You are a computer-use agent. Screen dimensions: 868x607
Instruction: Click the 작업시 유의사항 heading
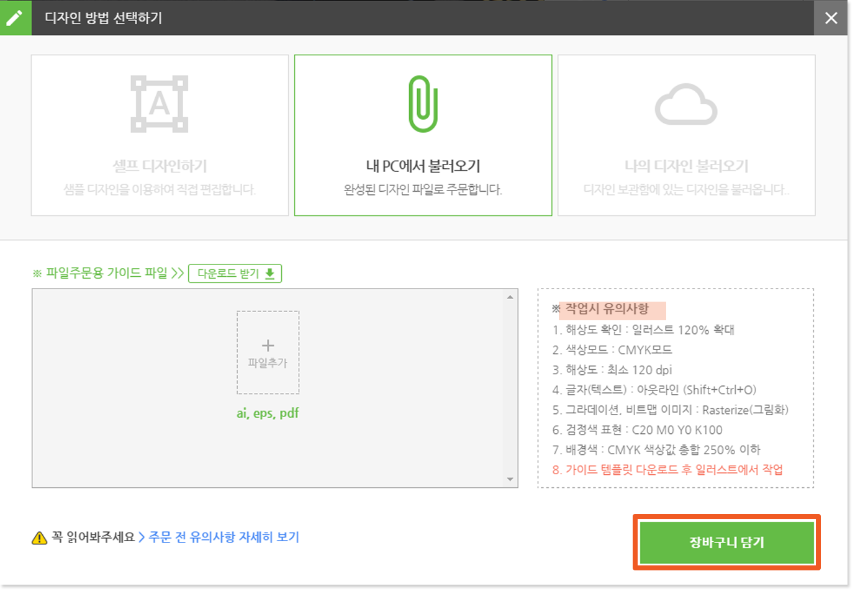click(x=607, y=308)
